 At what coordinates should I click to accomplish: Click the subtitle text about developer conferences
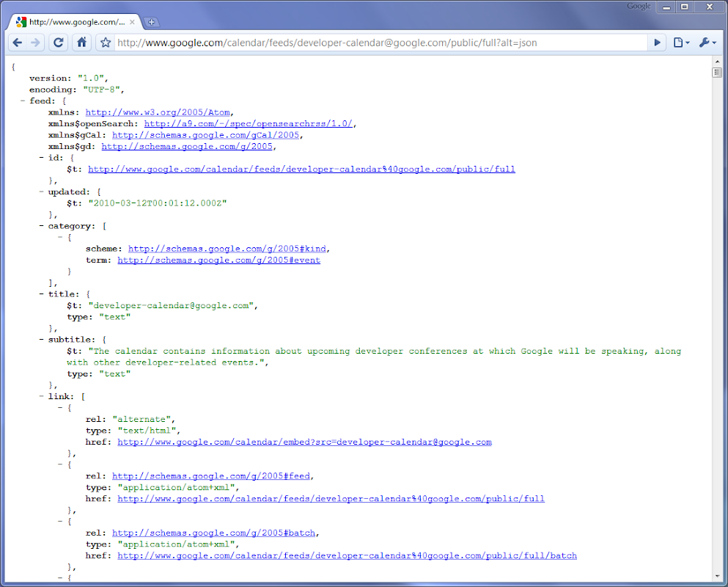point(374,357)
